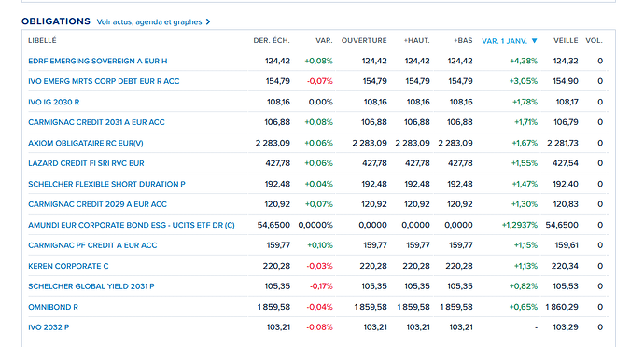Select the +1,2937% year-to-date value

click(520, 225)
